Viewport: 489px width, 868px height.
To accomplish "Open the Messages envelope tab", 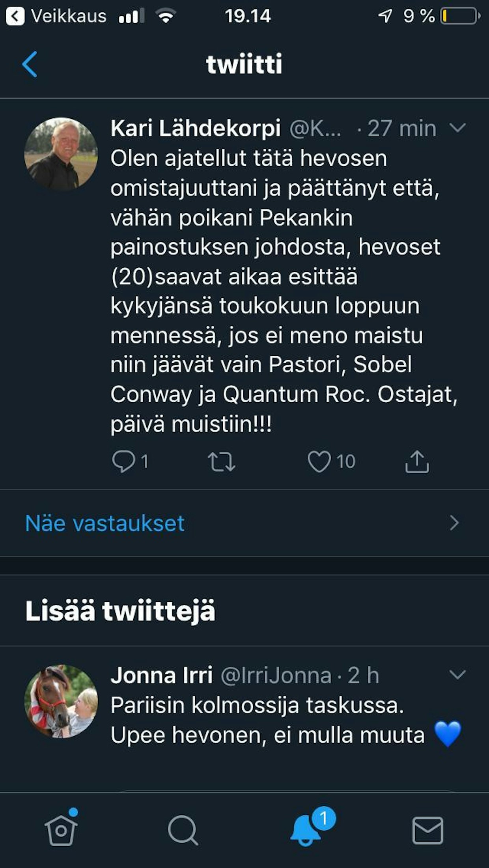I will tap(428, 830).
